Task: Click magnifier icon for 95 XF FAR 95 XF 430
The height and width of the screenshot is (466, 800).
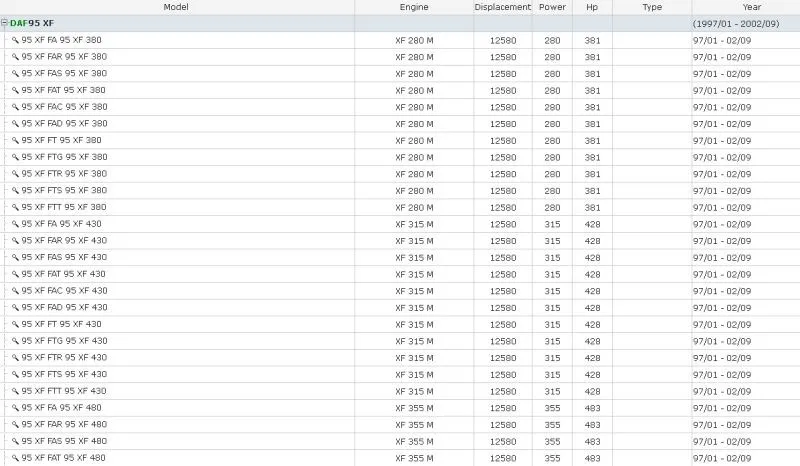Action: pyautogui.click(x=15, y=241)
